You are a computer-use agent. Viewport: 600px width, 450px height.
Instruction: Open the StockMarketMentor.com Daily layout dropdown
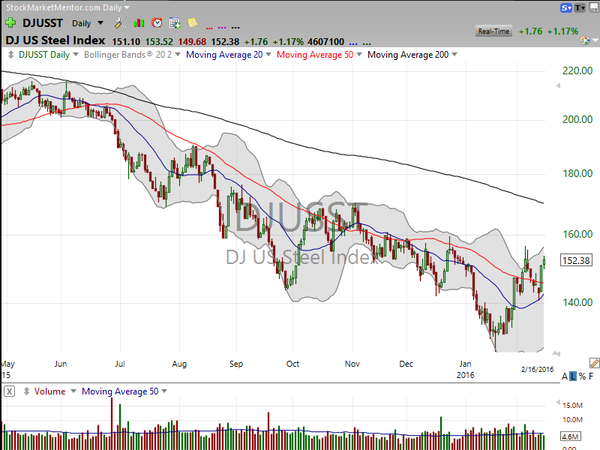tap(68, 7)
